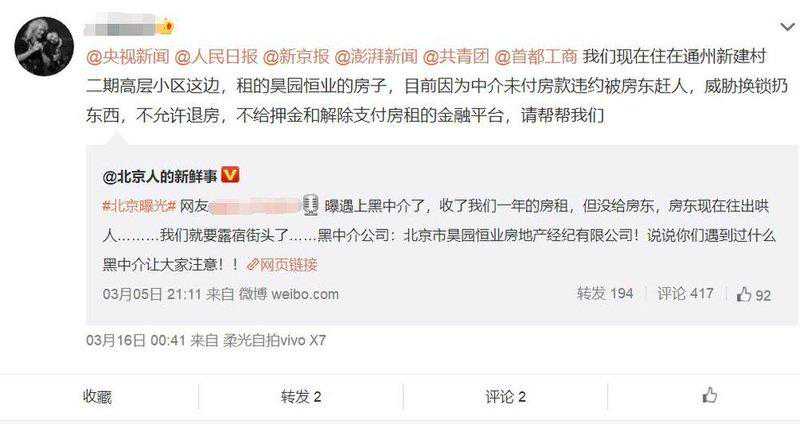Open the 柔光自拍vivo X7 source link
800x424 pixels.
(274, 340)
